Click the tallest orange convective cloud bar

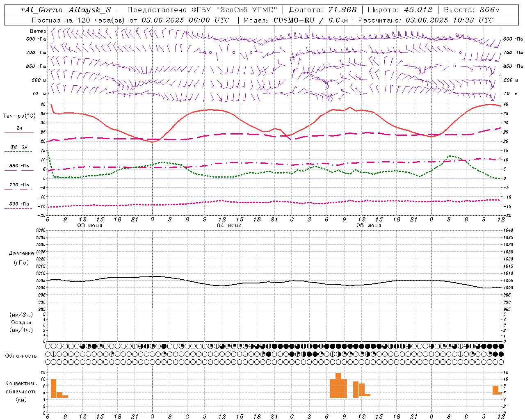(x=338, y=386)
